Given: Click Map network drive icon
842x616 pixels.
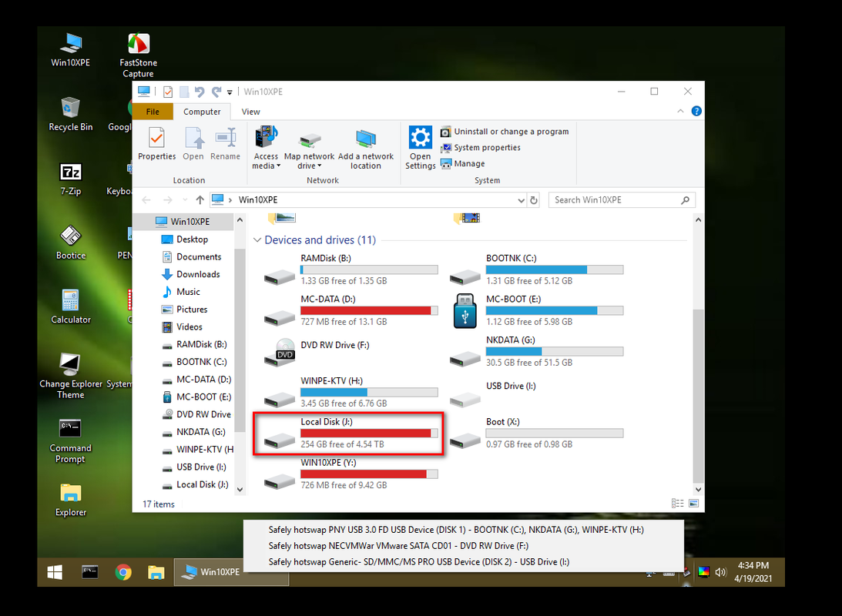Looking at the screenshot, I should pyautogui.click(x=310, y=148).
